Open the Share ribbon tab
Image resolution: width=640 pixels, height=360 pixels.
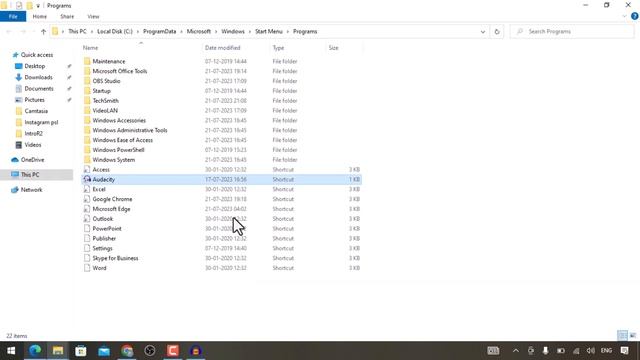67,16
